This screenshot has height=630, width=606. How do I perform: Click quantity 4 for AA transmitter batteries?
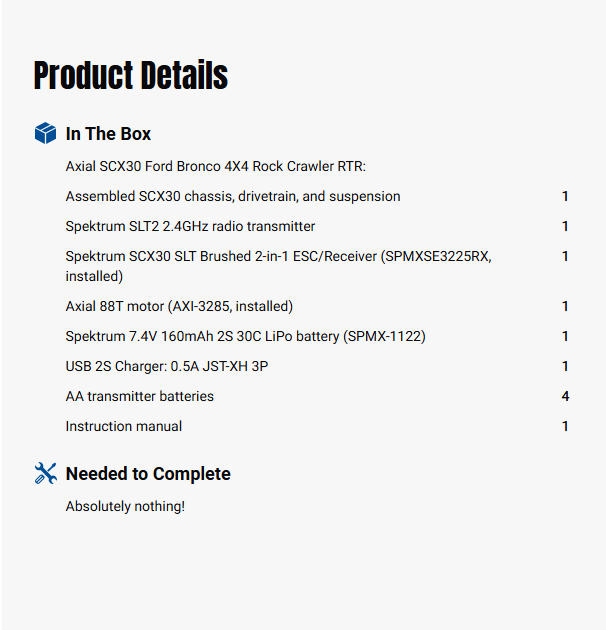click(565, 396)
